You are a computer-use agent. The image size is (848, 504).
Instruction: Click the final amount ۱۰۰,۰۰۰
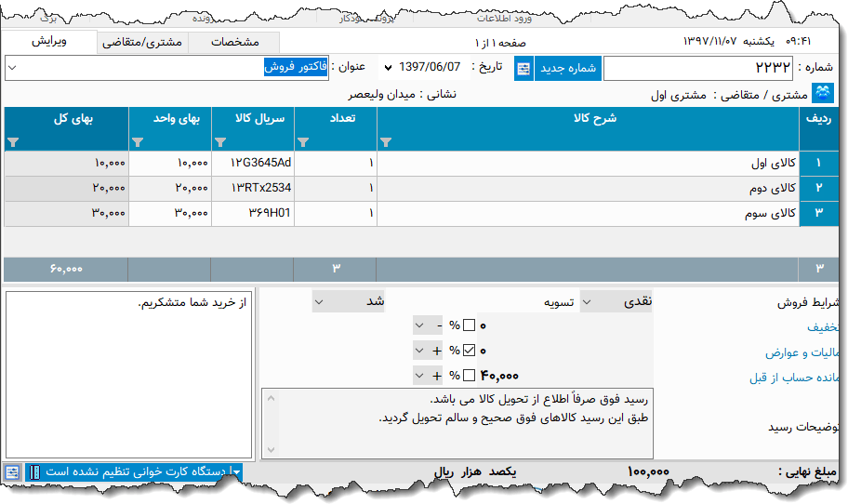tap(648, 471)
